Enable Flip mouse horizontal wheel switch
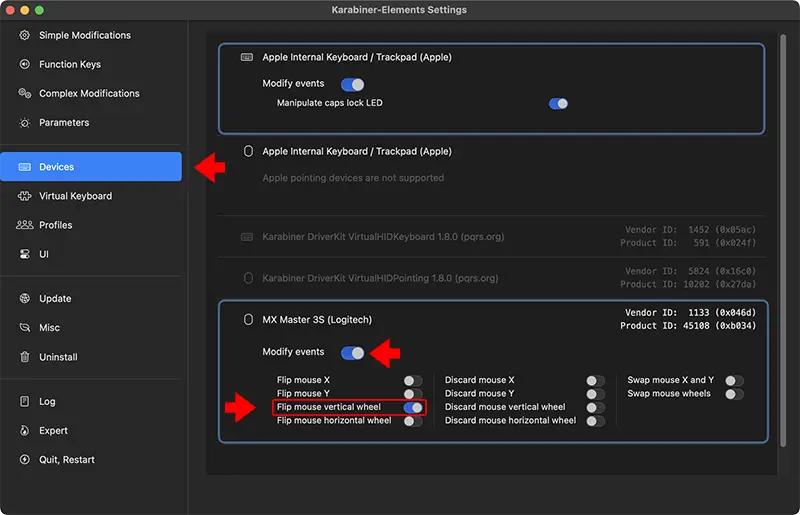 (x=413, y=421)
